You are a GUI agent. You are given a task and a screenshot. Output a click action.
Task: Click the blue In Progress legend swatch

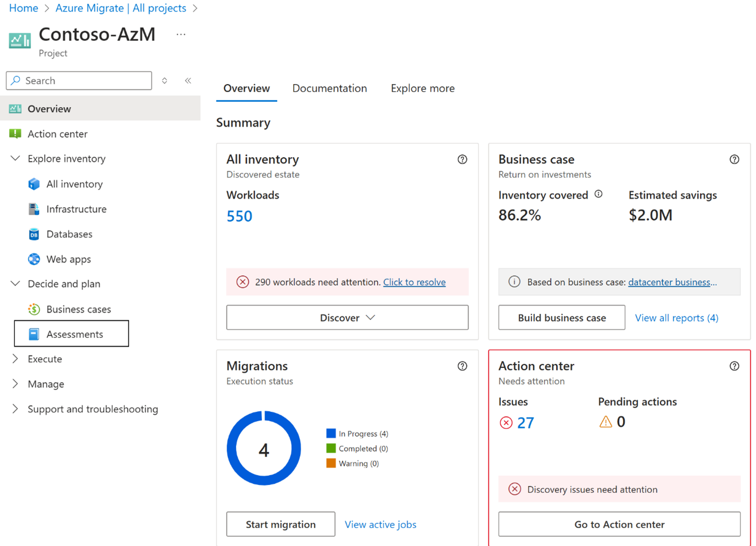click(331, 433)
